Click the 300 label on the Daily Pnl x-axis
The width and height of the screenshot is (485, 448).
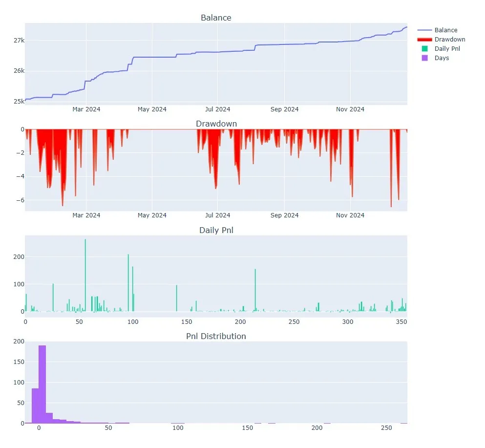348,322
